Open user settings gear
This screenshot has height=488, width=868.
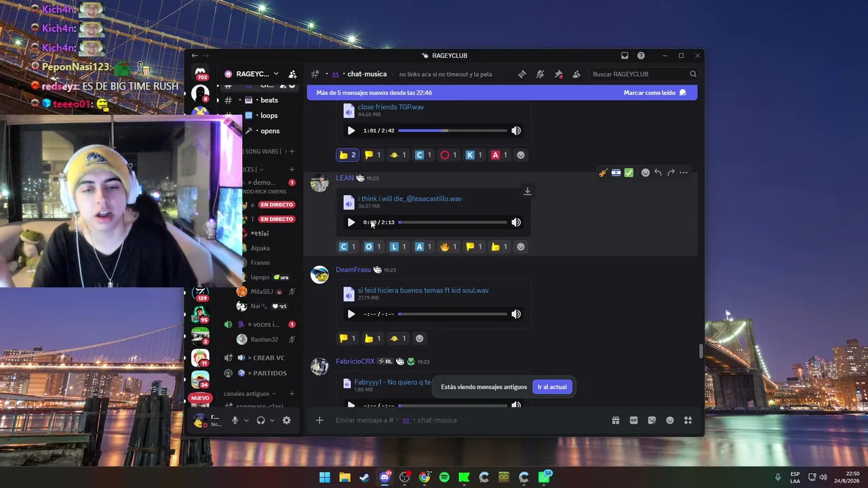click(x=287, y=420)
